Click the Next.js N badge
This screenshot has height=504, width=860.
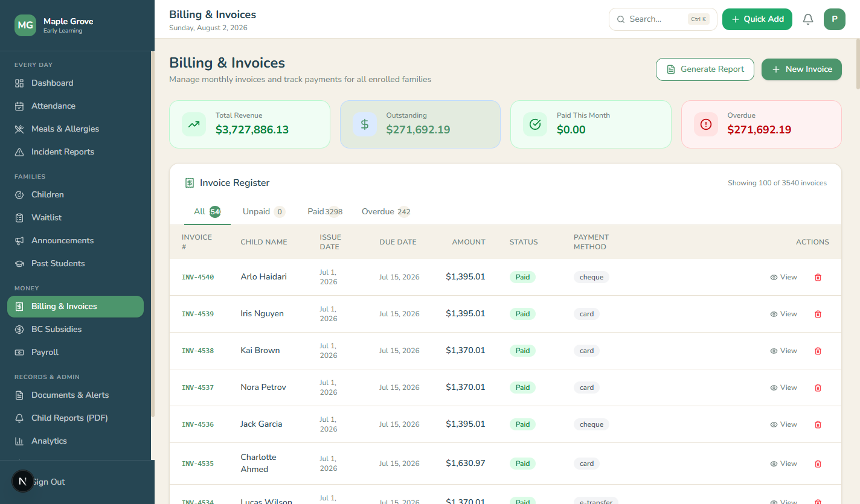coord(23,482)
